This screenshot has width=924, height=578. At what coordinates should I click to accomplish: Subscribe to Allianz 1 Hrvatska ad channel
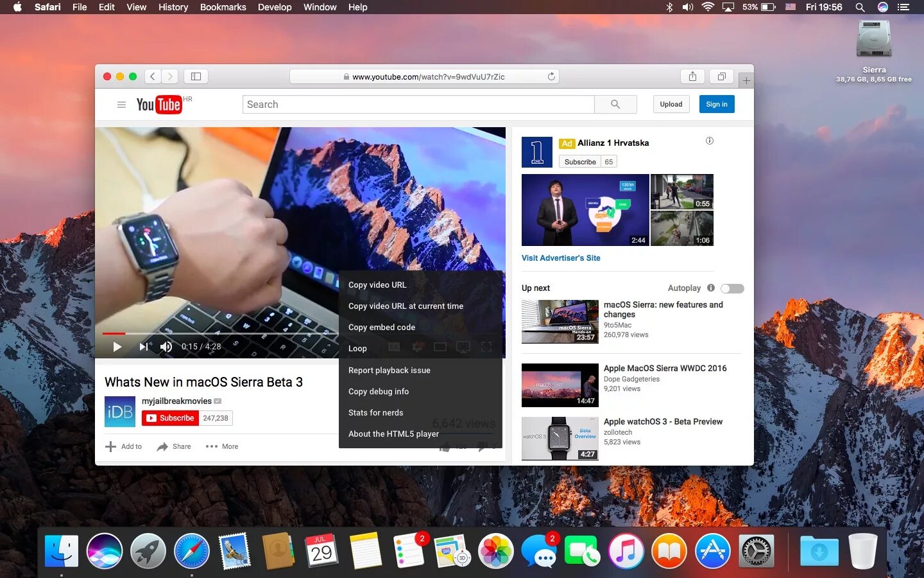click(580, 162)
